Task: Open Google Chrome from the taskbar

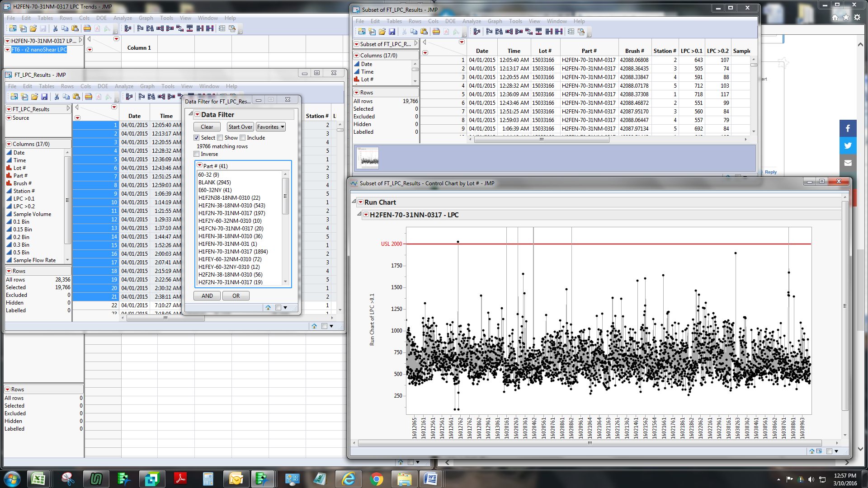Action: tap(376, 479)
